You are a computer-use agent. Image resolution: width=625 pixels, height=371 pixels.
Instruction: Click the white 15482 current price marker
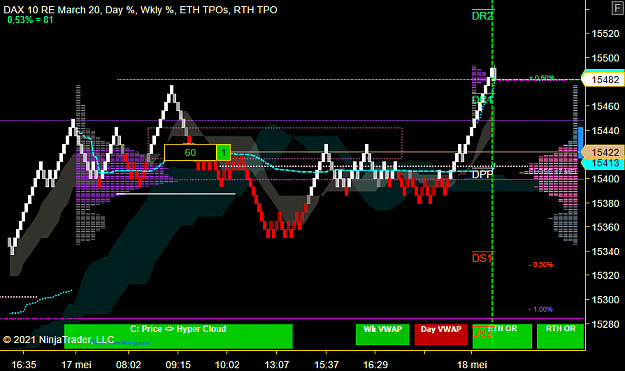coord(603,79)
